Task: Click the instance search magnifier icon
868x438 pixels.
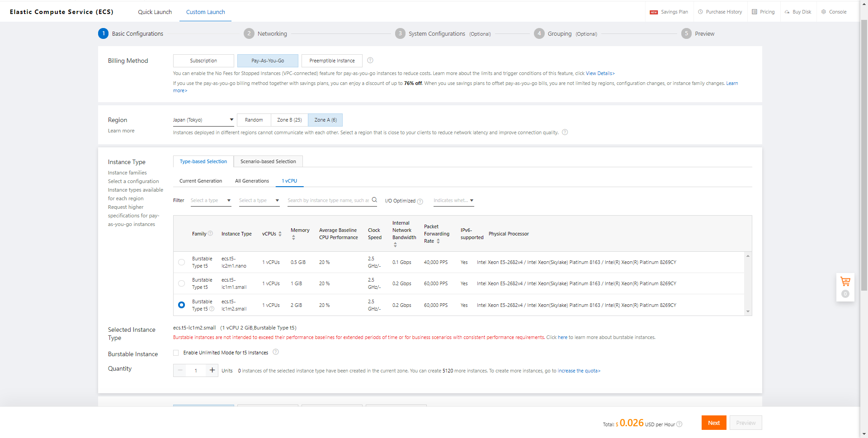Action: [x=374, y=200]
